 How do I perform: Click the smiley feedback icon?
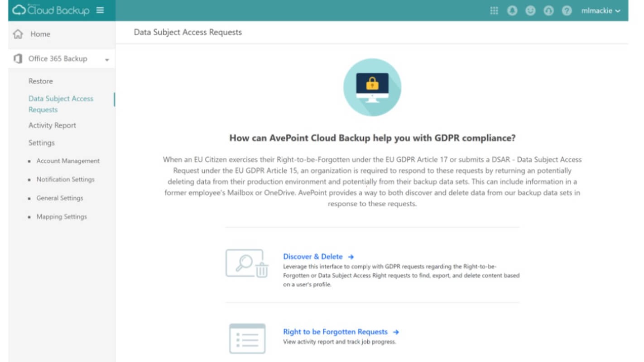530,11
